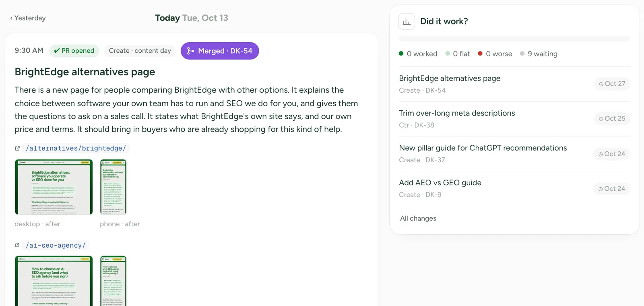The width and height of the screenshot is (644, 306).
Task: Click the merge branch icon in Merged badge
Action: click(190, 51)
